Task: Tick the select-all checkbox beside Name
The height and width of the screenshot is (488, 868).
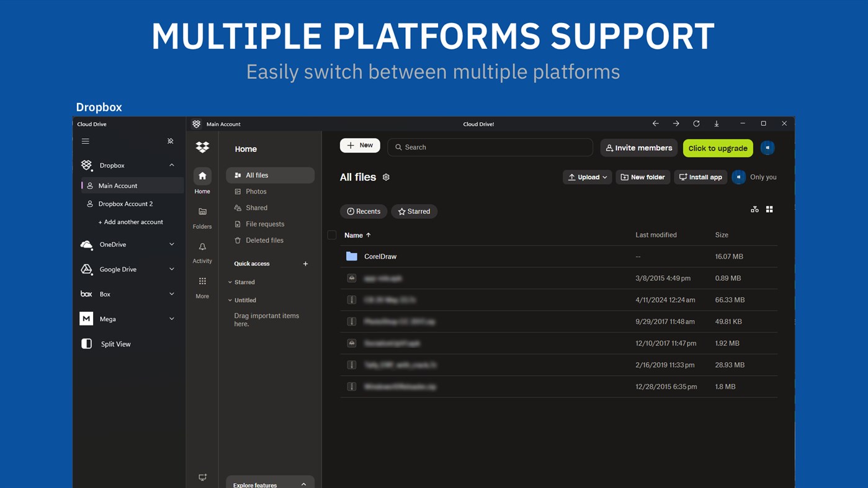Action: click(332, 235)
